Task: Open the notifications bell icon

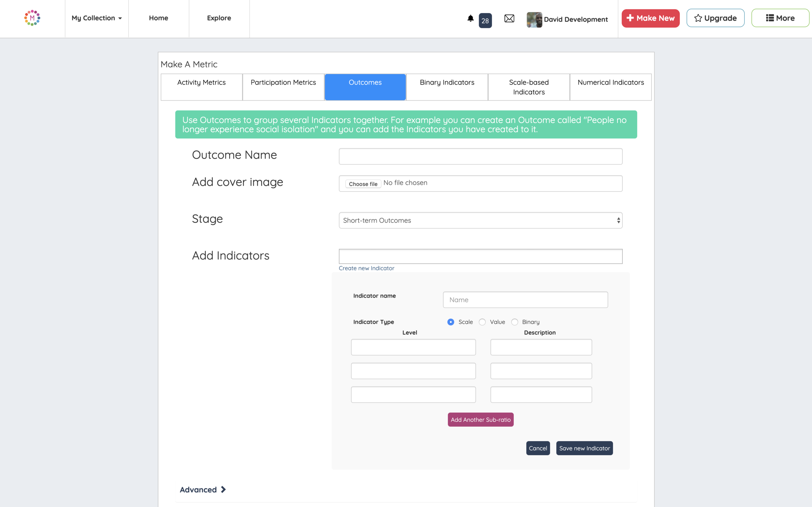Action: (470, 19)
